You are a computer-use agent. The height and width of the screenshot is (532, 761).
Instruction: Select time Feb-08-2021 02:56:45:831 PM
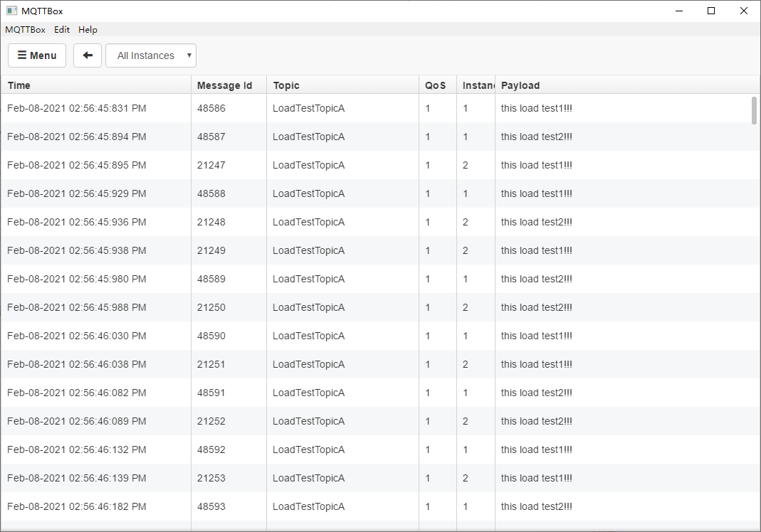77,108
